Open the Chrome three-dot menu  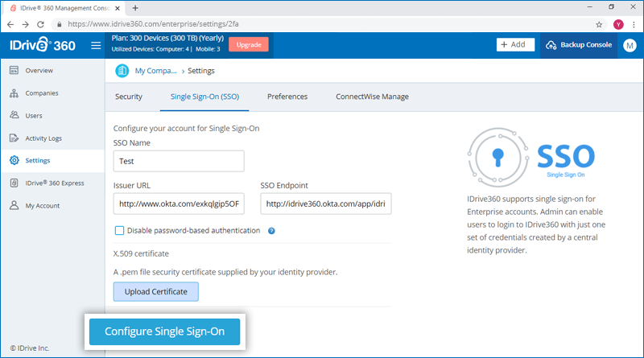pyautogui.click(x=634, y=25)
